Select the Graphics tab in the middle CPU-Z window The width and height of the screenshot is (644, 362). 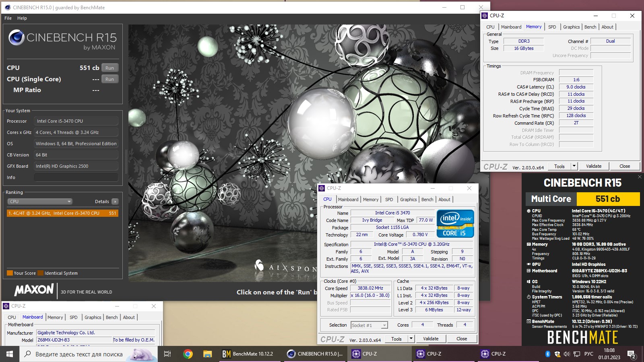409,200
